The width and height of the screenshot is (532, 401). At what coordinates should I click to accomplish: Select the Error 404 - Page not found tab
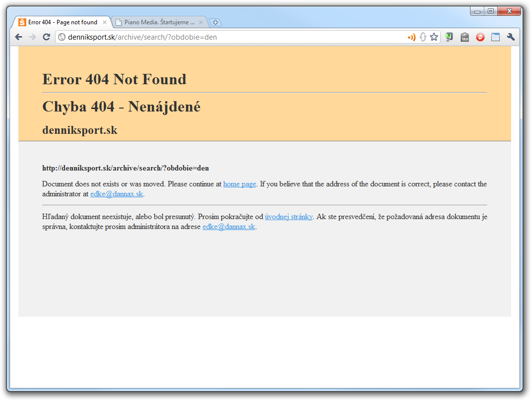click(x=62, y=22)
